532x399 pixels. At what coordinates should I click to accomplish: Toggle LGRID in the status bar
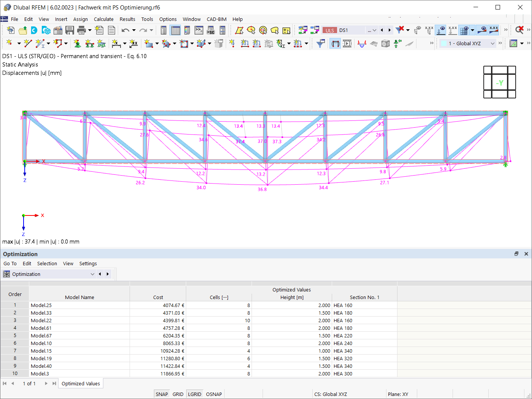point(195,394)
